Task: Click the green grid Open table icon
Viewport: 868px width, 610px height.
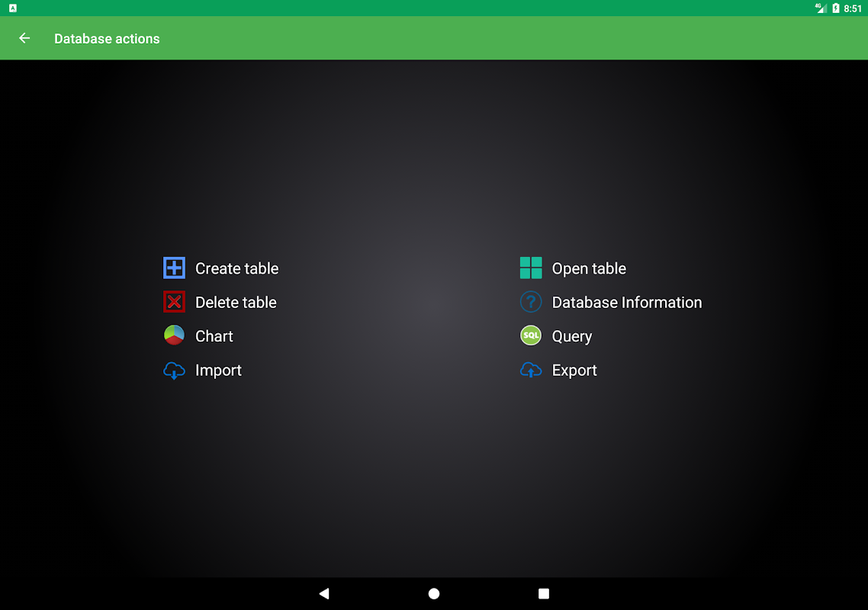Action: click(530, 268)
